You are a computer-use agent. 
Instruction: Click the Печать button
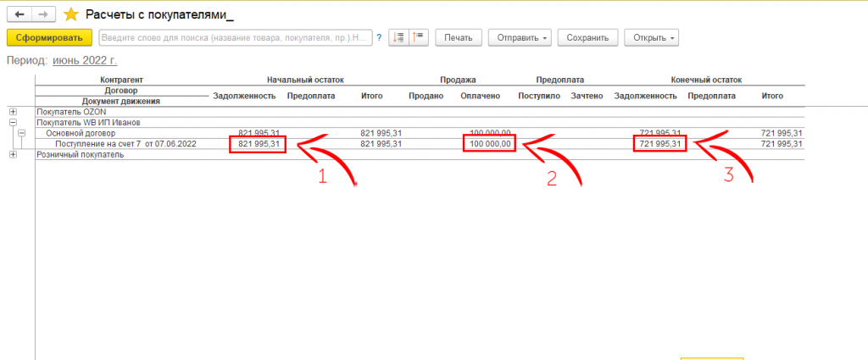[459, 38]
